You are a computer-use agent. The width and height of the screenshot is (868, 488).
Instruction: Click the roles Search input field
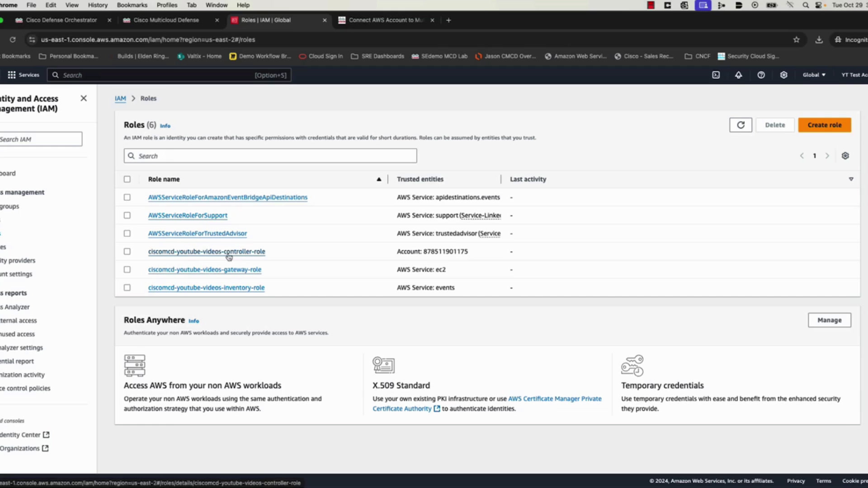click(270, 156)
